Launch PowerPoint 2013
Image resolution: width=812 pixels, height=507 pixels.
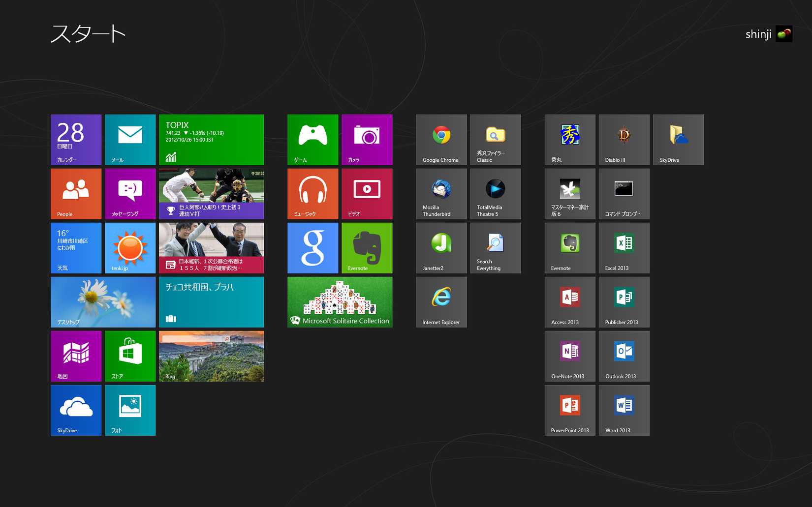click(x=569, y=410)
